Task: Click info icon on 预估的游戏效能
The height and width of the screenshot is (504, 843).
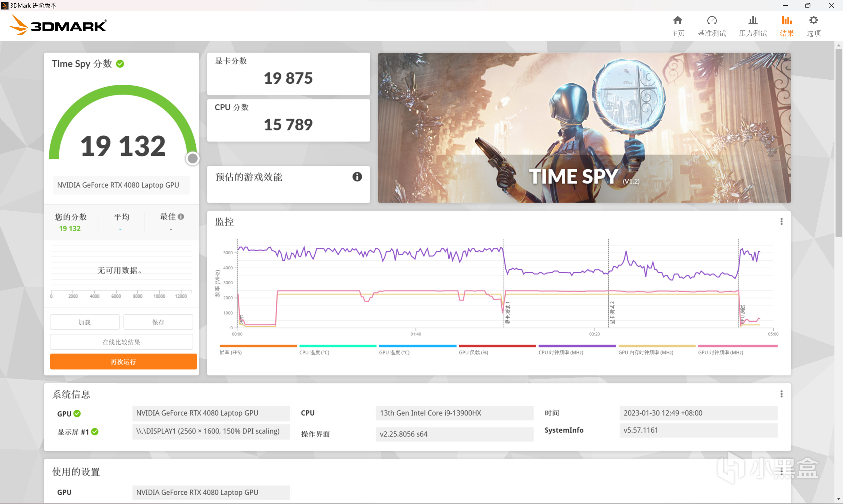Action: click(357, 177)
